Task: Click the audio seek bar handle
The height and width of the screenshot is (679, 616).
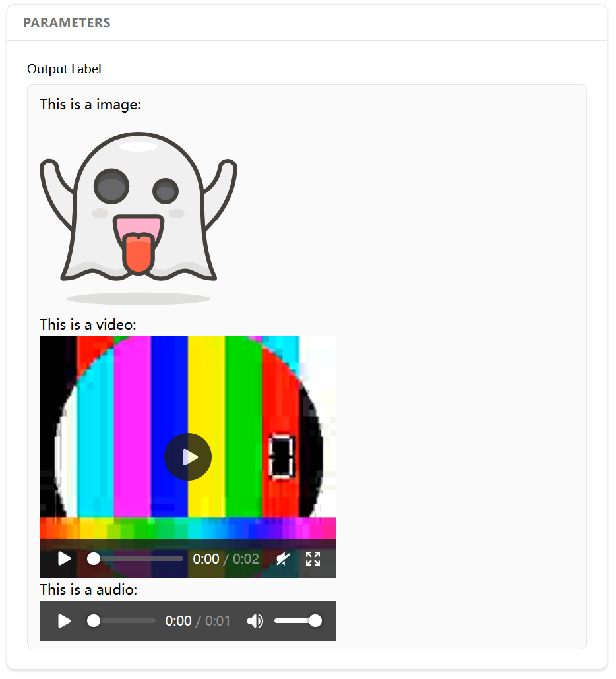Action: (94, 621)
